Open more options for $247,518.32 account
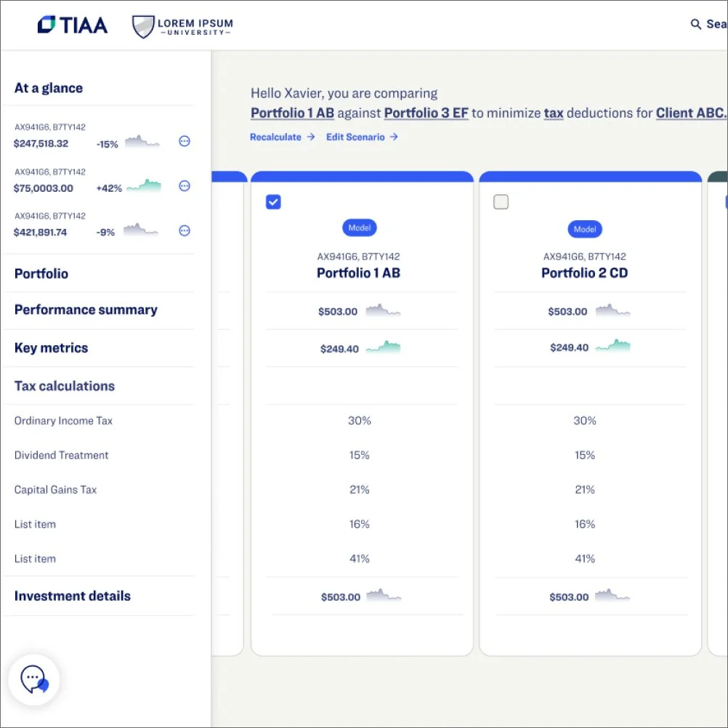Image resolution: width=728 pixels, height=728 pixels. (185, 141)
